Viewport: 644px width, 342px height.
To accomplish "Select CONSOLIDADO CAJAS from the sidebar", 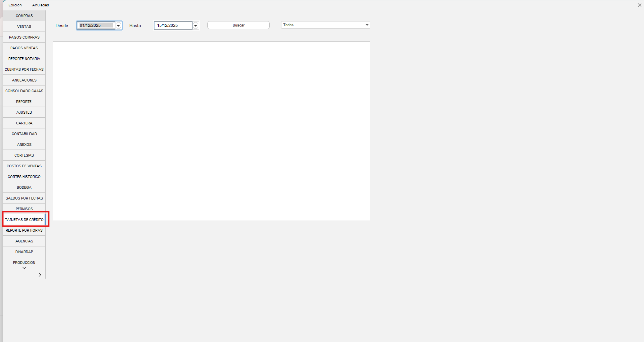I will [x=24, y=91].
